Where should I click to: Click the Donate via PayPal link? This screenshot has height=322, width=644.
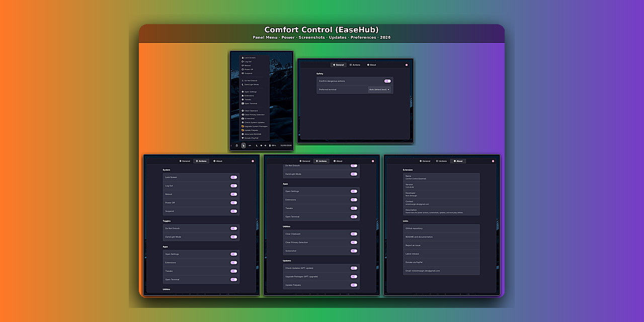441,262
